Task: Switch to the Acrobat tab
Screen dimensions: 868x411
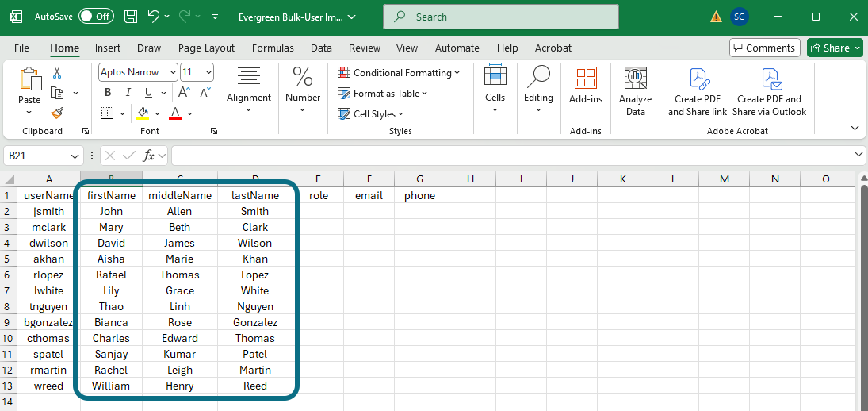Action: pos(553,48)
